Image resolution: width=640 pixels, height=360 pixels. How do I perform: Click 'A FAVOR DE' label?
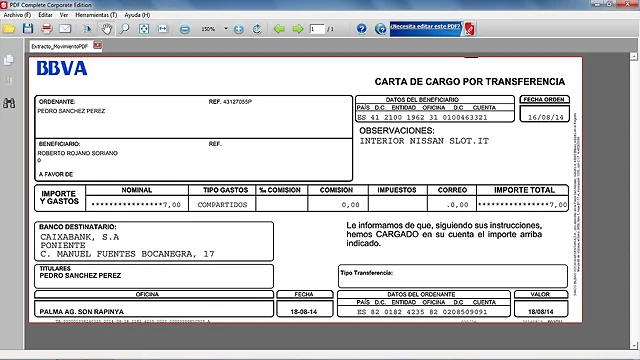(x=56, y=174)
